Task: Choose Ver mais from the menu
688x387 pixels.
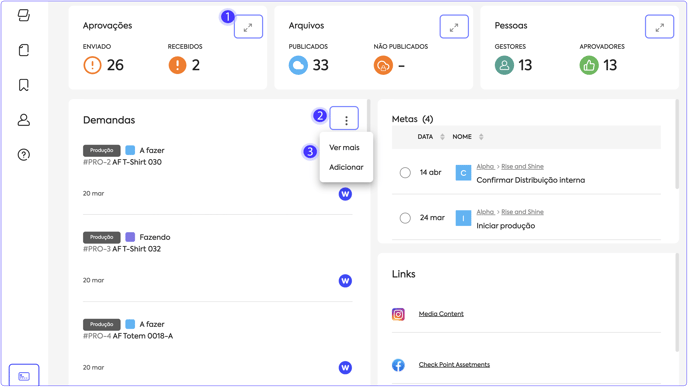Action: pyautogui.click(x=344, y=147)
